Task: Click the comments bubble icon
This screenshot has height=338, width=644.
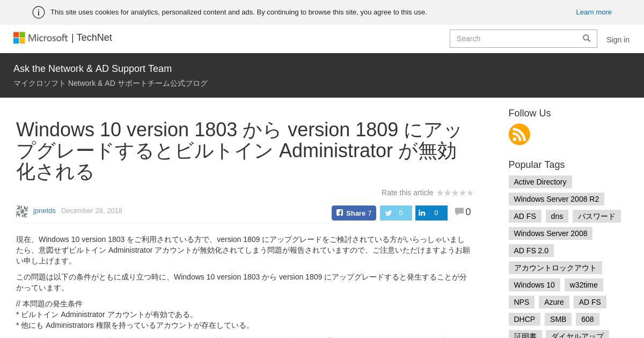Action: tap(459, 212)
